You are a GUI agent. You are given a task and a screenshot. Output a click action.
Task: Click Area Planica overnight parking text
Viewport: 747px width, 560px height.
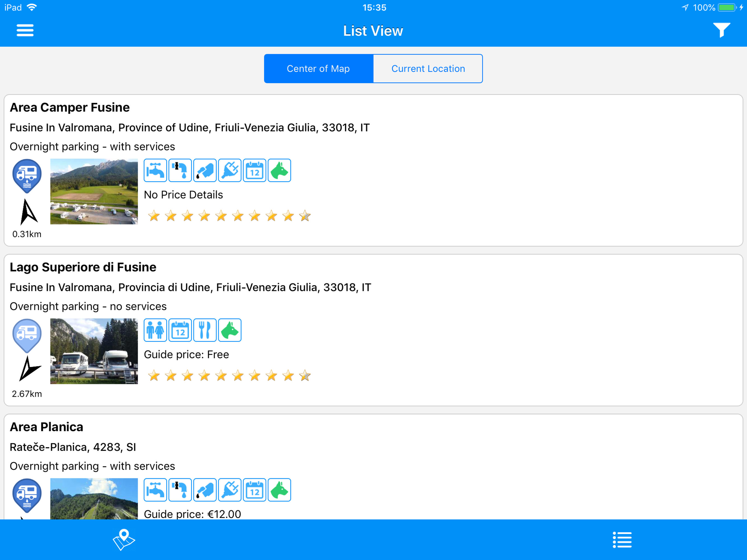point(92,466)
